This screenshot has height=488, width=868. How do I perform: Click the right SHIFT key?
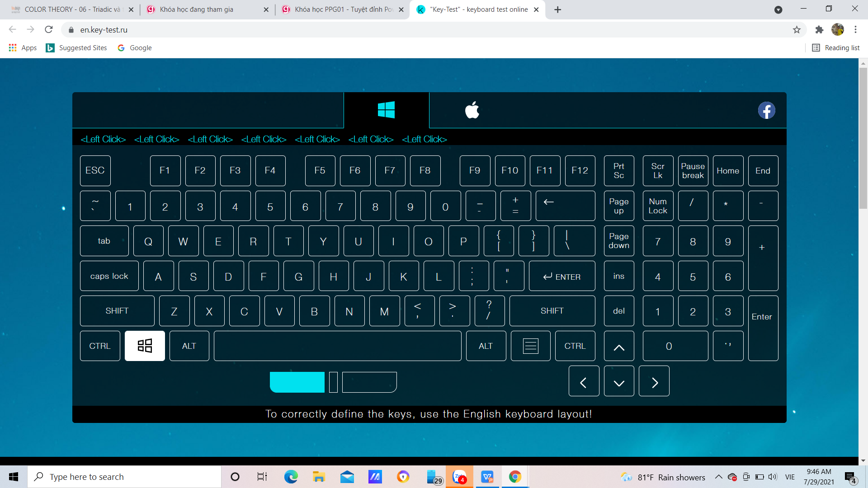click(552, 311)
